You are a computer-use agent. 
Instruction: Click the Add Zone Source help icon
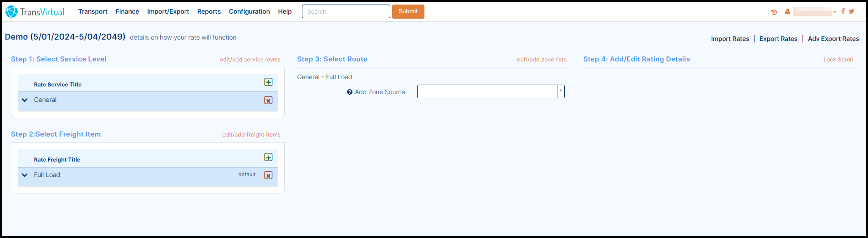349,92
